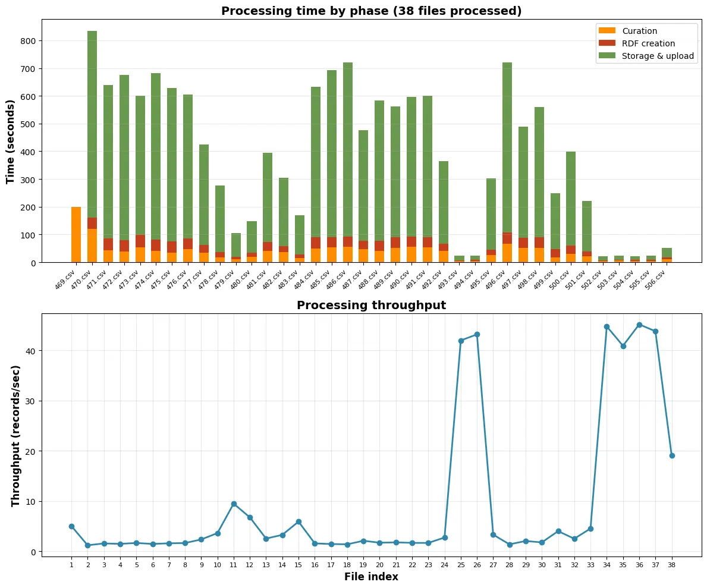Screen dimensions: 707x588
Task: Click the 'File index' x-axis label
Action: [371, 577]
